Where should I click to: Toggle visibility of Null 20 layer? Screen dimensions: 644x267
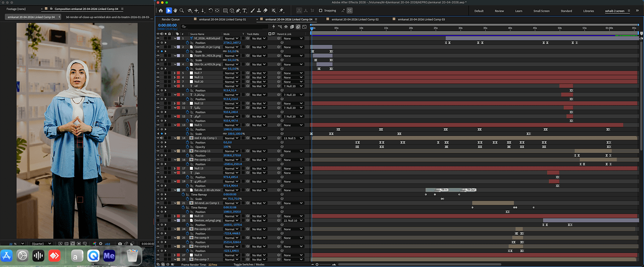[x=158, y=82]
